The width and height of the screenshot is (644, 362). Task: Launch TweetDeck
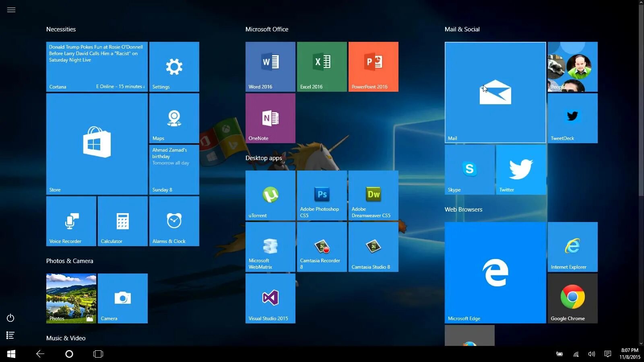(x=573, y=118)
